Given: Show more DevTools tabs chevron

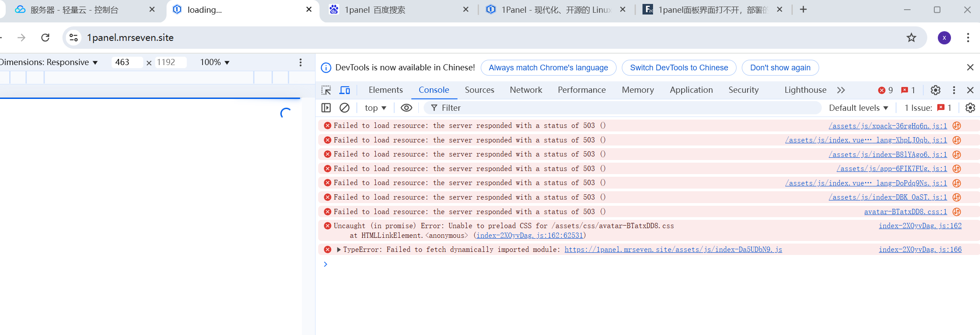Looking at the screenshot, I should coord(841,90).
